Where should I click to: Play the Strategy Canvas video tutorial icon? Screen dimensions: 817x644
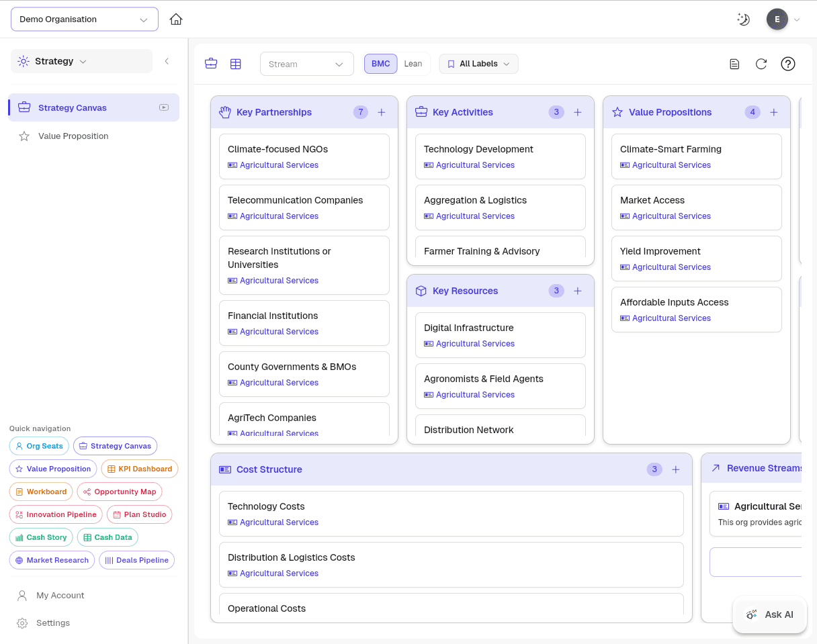[x=164, y=107]
